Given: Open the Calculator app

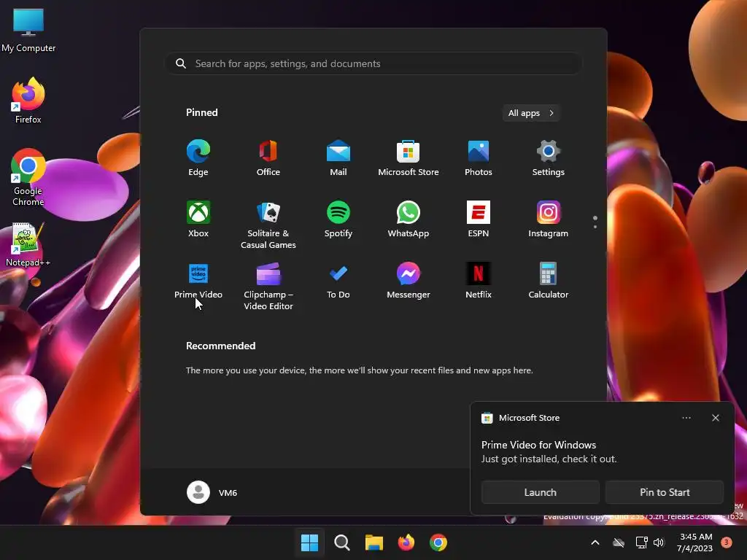Looking at the screenshot, I should [x=549, y=281].
